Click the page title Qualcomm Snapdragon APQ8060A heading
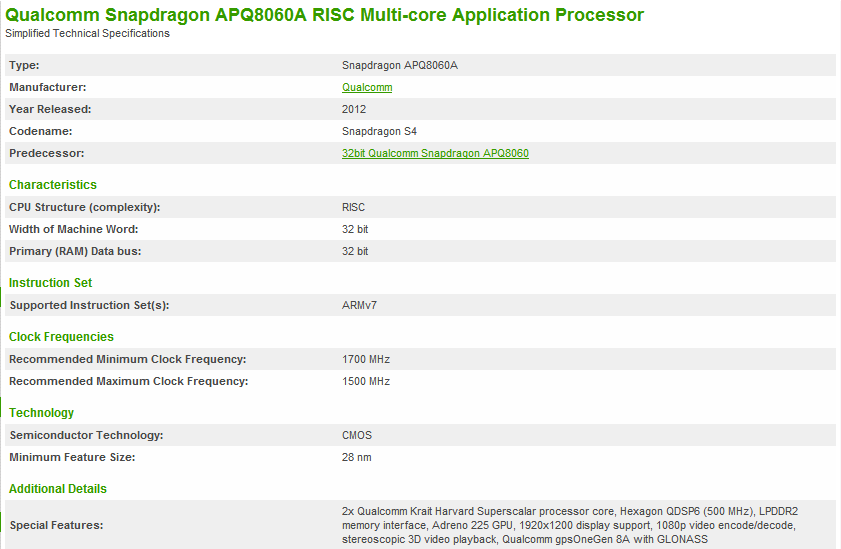This screenshot has width=841, height=549. pyautogui.click(x=324, y=14)
